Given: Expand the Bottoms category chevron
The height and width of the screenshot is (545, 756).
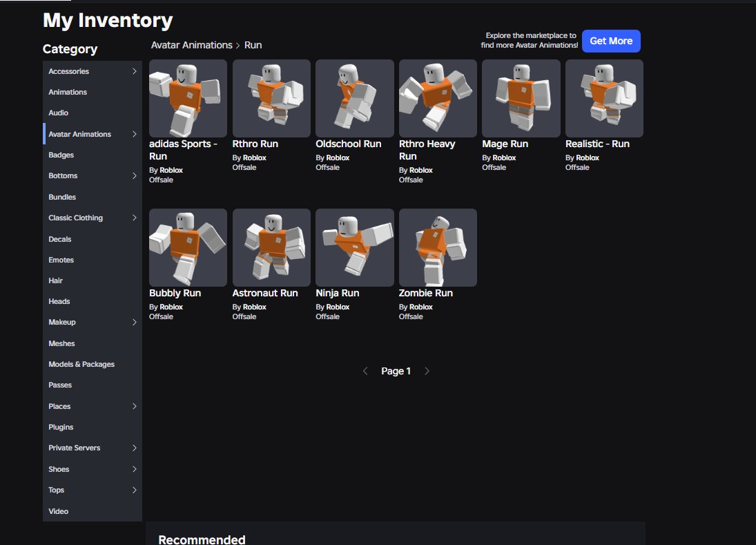Looking at the screenshot, I should coord(135,175).
